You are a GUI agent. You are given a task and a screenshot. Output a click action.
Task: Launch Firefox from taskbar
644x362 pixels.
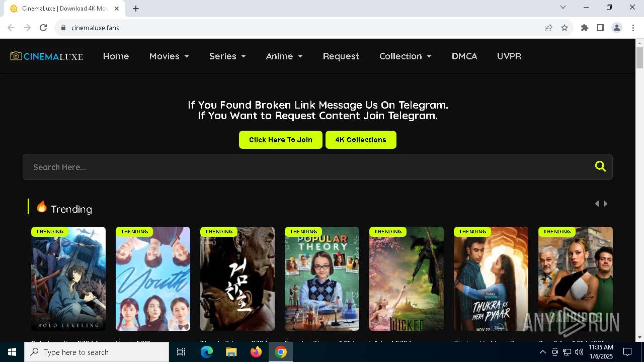[x=256, y=352]
